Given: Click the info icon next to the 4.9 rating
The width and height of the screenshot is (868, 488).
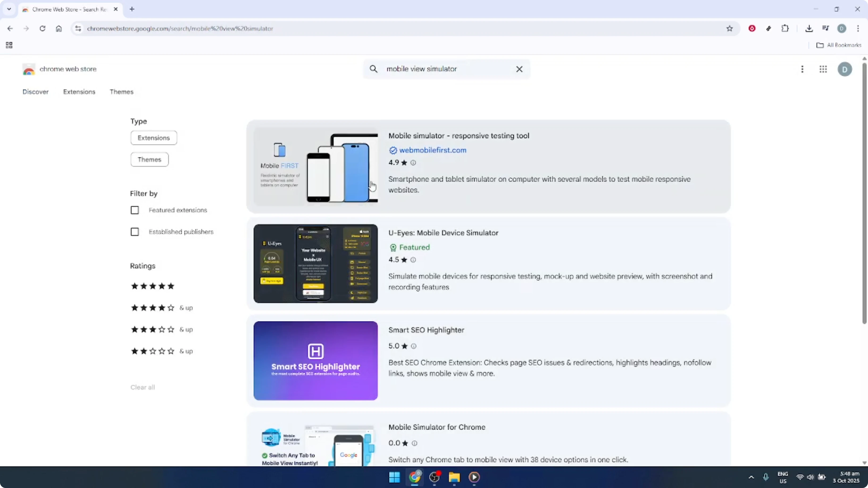Looking at the screenshot, I should (413, 162).
